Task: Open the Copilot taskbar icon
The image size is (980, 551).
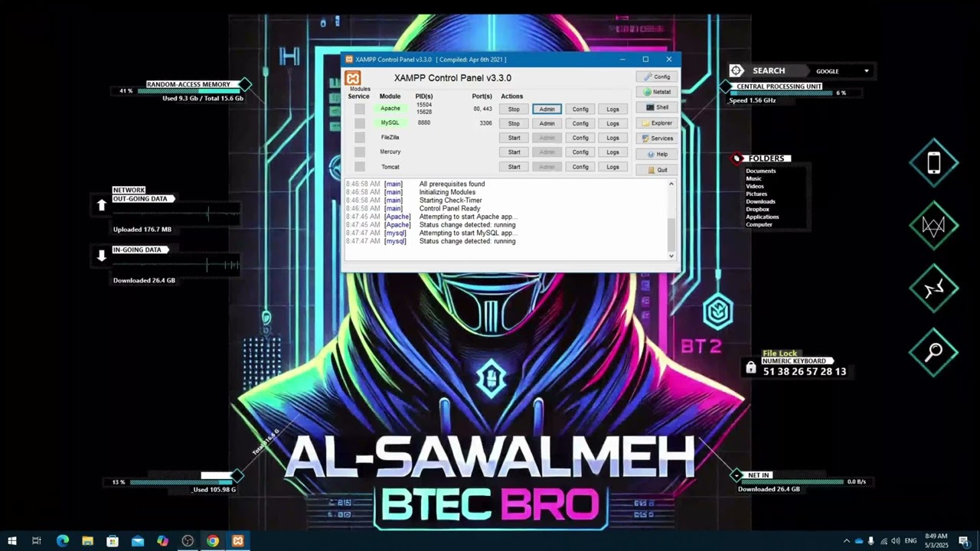Action: point(162,541)
